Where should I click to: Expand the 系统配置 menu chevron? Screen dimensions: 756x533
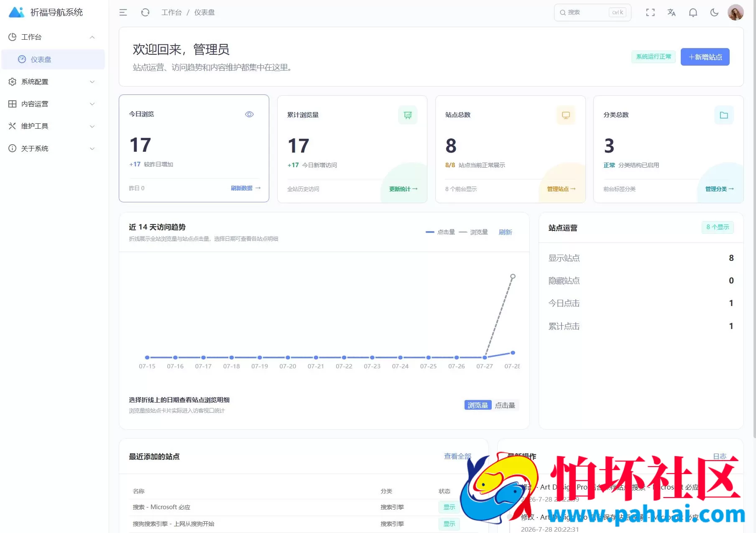coord(92,82)
